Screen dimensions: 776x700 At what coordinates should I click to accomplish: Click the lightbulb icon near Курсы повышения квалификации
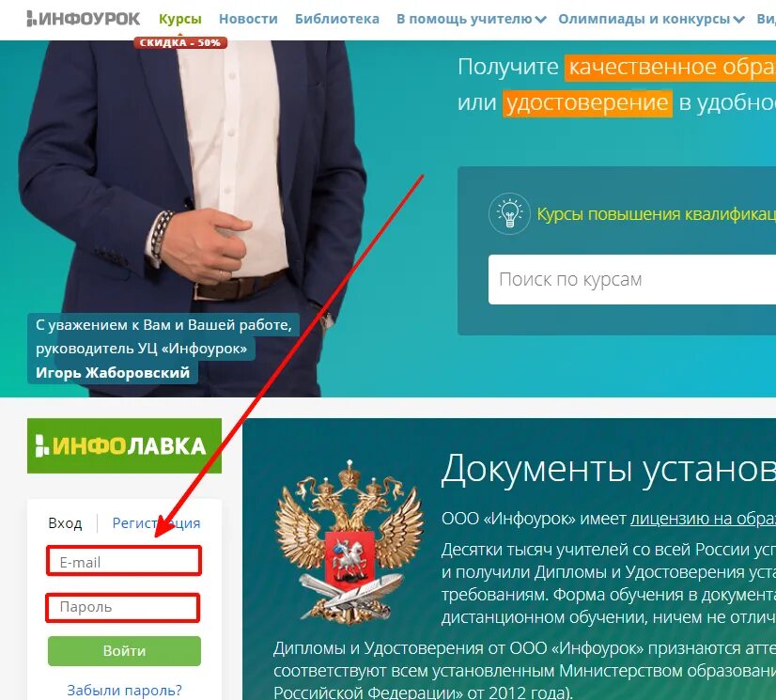tap(510, 214)
